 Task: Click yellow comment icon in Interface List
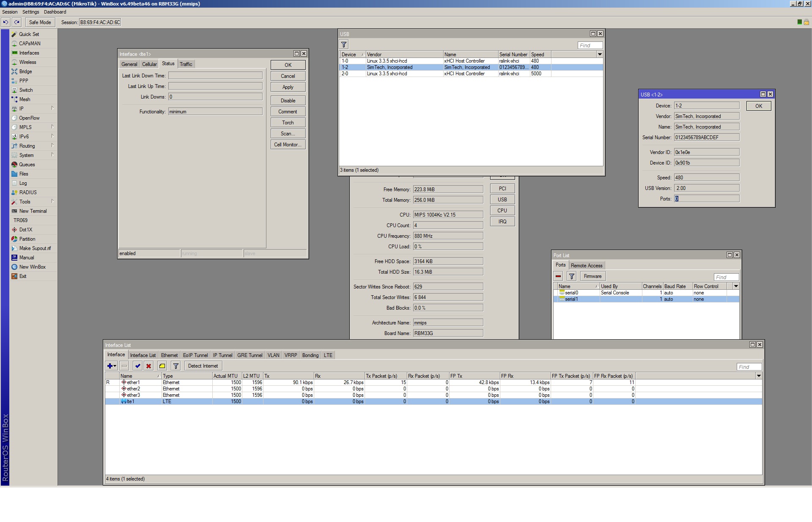(x=162, y=366)
